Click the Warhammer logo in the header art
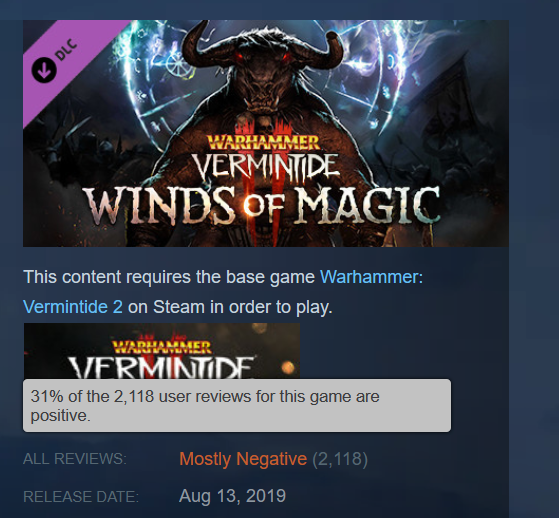This screenshot has height=518, width=559. pyautogui.click(x=263, y=143)
